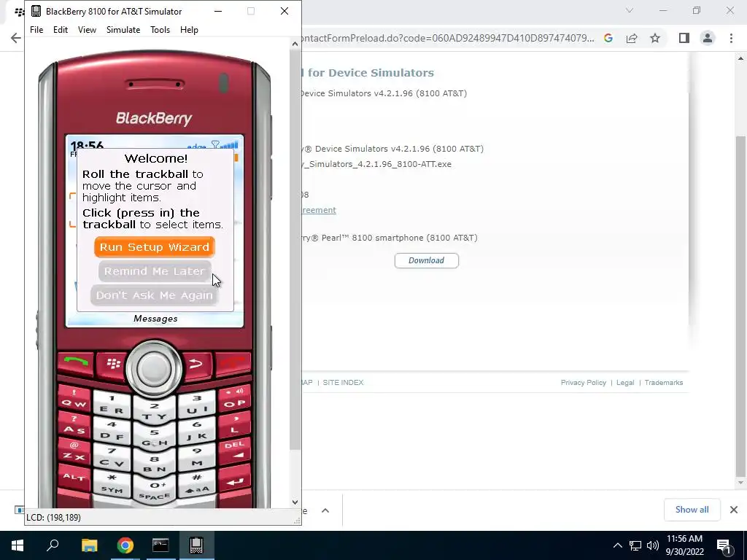Open the Simulate menu
Screen dimensions: 747x560
123,29
